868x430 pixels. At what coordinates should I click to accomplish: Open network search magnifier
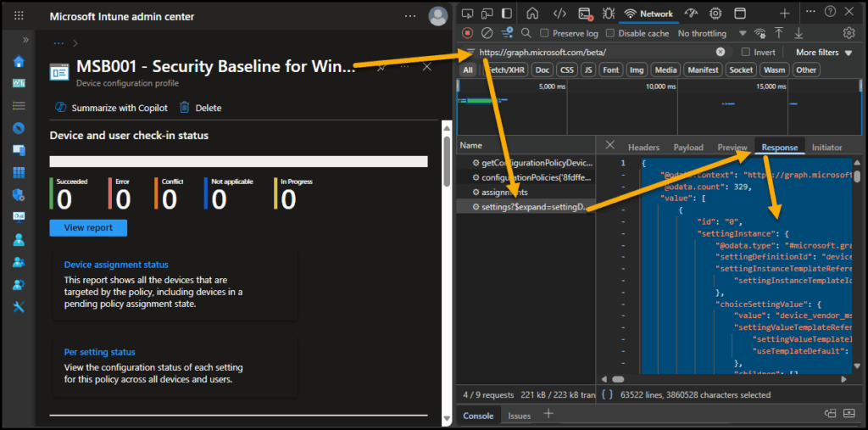click(526, 33)
